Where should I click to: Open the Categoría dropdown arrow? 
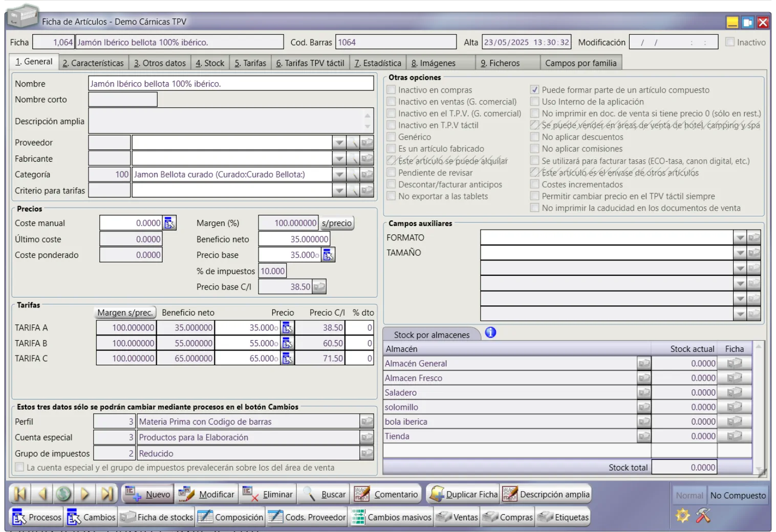pos(339,174)
